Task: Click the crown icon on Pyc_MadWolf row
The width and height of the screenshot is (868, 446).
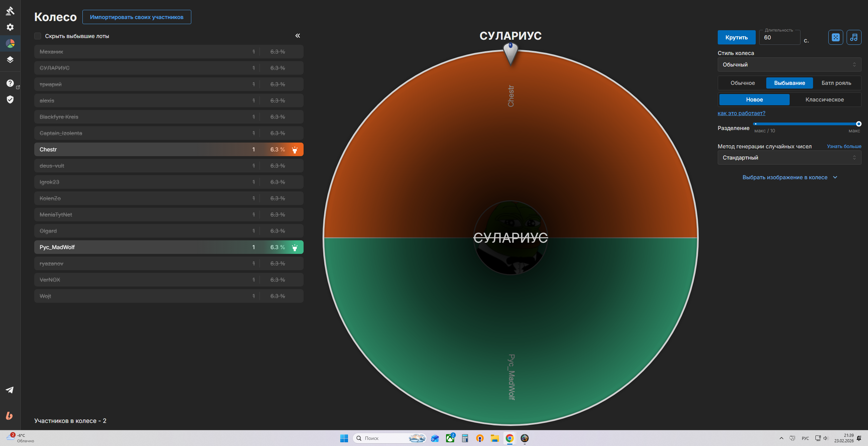Action: click(x=295, y=247)
